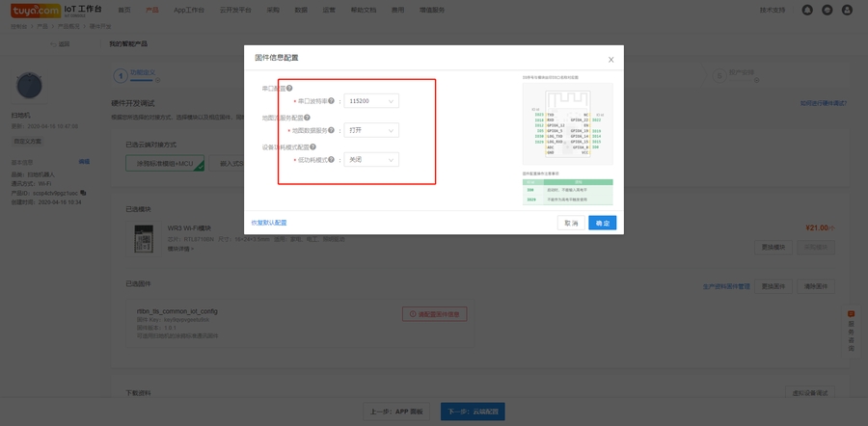Confirm with the 确定 button
The height and width of the screenshot is (426, 868).
click(x=602, y=223)
